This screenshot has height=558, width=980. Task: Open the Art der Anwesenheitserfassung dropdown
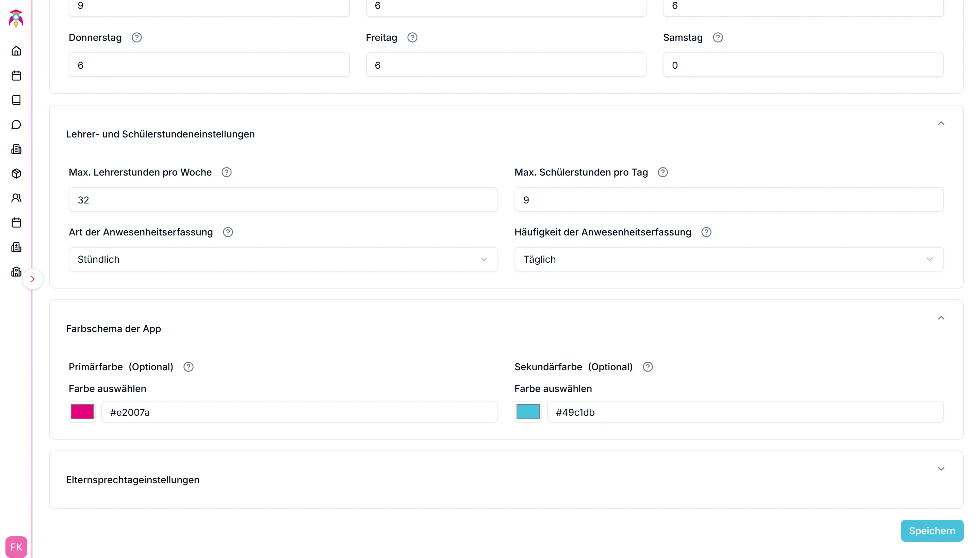click(283, 260)
